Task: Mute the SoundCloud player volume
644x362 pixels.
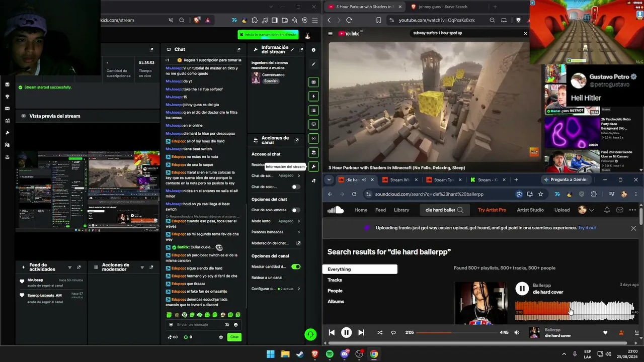Action: point(517,332)
